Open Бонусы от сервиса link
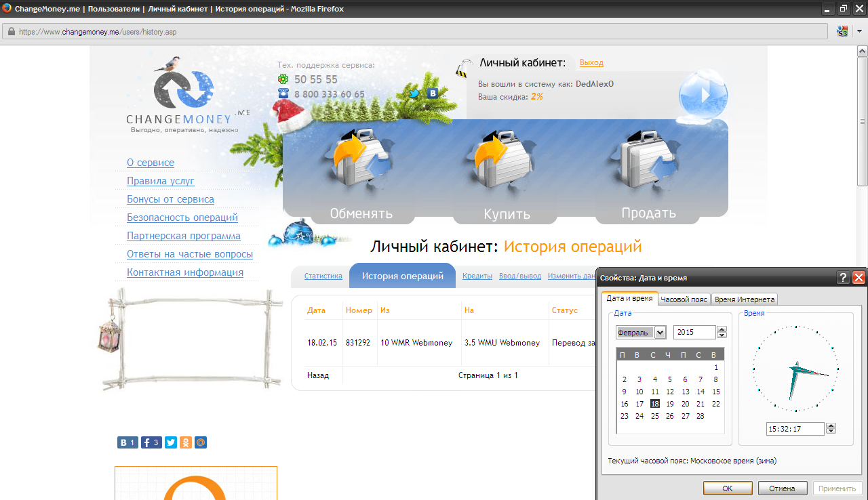This screenshot has width=868, height=500. click(x=170, y=199)
